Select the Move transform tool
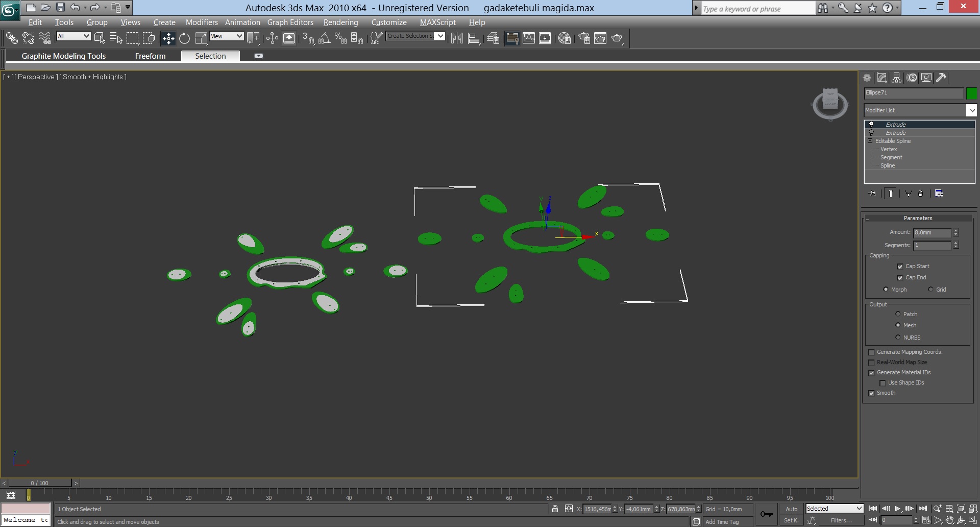Viewport: 980px width, 527px height. pyautogui.click(x=168, y=38)
